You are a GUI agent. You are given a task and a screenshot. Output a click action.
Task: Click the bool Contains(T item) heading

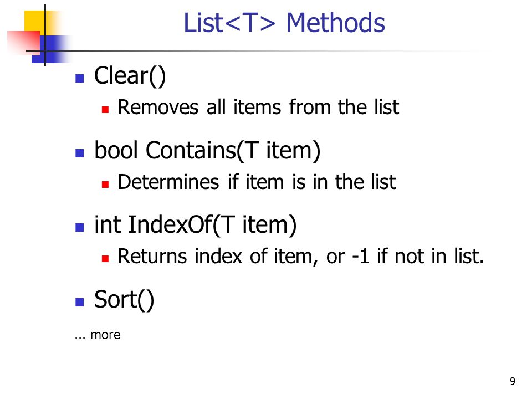coord(207,150)
